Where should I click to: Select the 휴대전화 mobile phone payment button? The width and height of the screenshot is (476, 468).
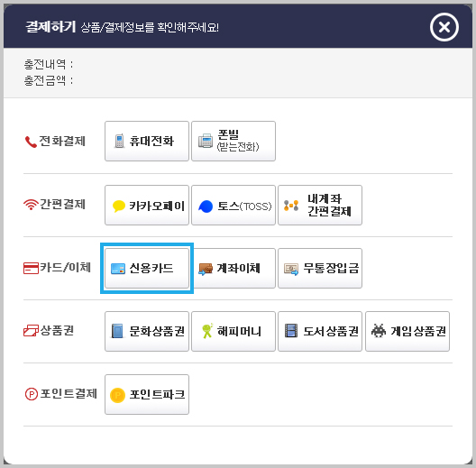[x=147, y=141]
